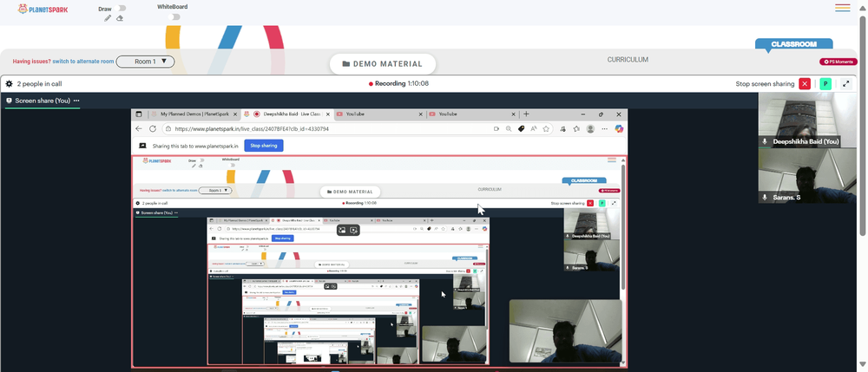Select the Screen share (You) tab
This screenshot has height=372, width=868.
click(x=43, y=101)
